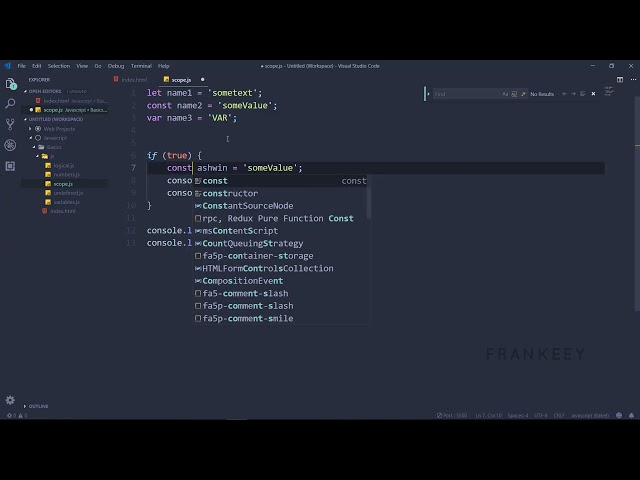
Task: Select 'ConstantSourceNode' suggestion
Action: point(280,206)
